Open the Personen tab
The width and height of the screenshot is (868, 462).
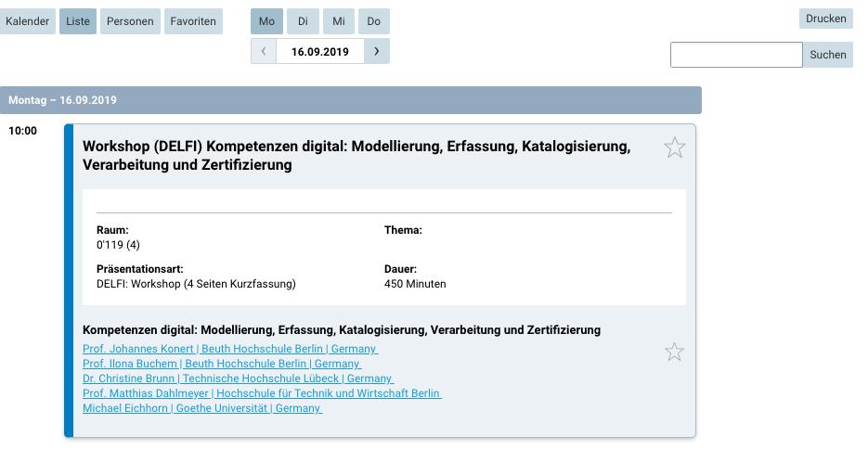(130, 21)
